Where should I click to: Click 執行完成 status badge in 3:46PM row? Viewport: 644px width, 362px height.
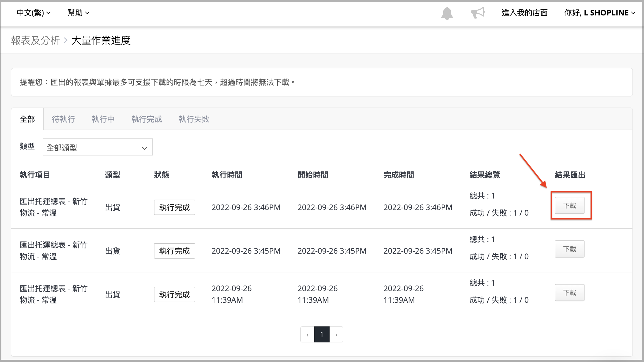[175, 207]
